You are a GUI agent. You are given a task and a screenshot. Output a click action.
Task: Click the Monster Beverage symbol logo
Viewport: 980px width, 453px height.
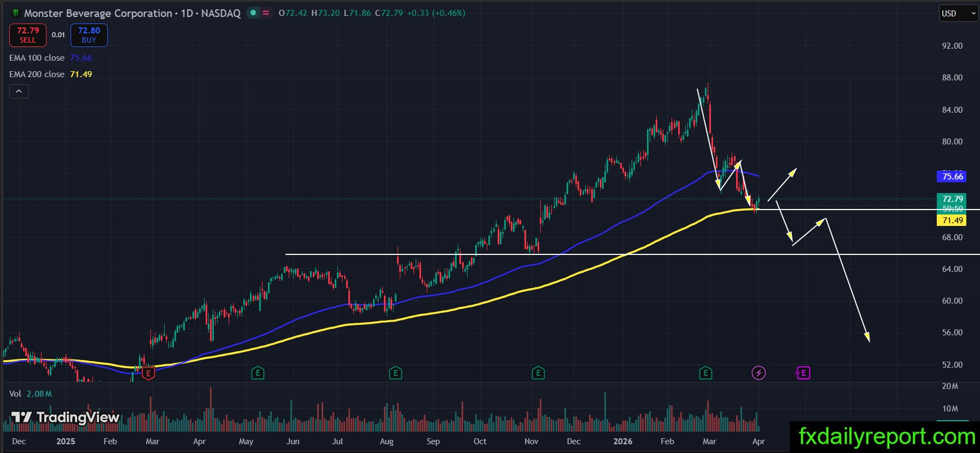tap(15, 13)
